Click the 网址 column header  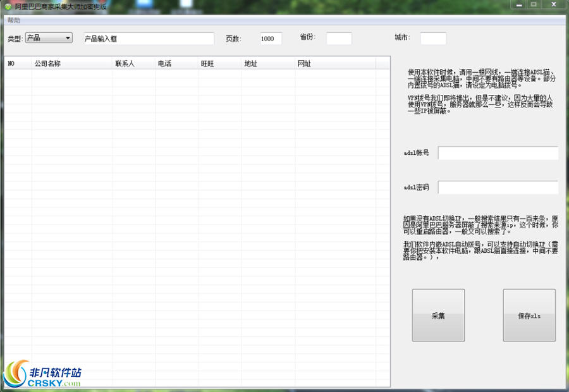click(x=335, y=63)
